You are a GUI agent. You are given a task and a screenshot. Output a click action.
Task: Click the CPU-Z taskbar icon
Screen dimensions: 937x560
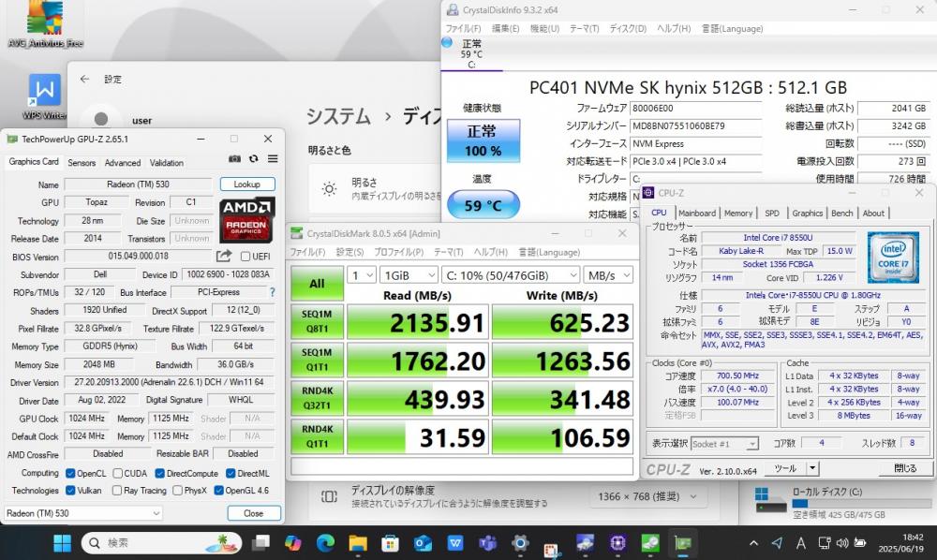[617, 543]
